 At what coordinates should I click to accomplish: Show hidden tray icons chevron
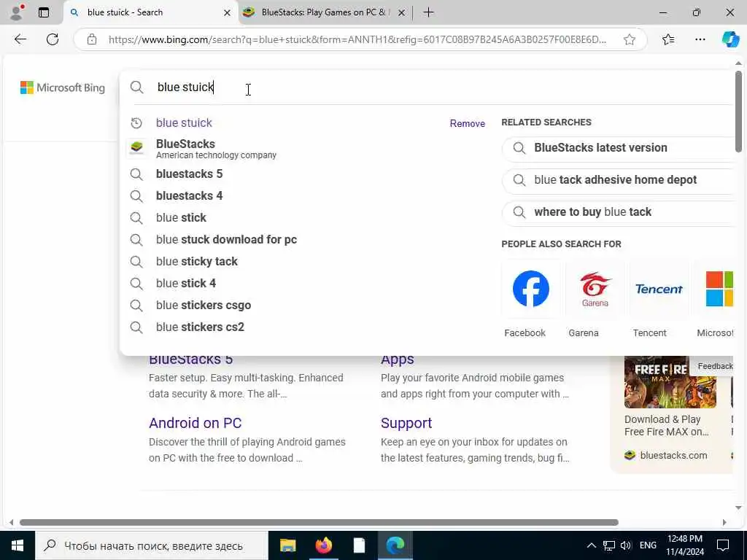click(x=591, y=545)
